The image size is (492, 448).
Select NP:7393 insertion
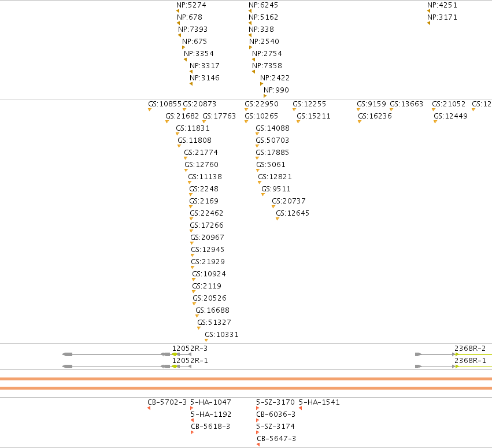tap(193, 29)
